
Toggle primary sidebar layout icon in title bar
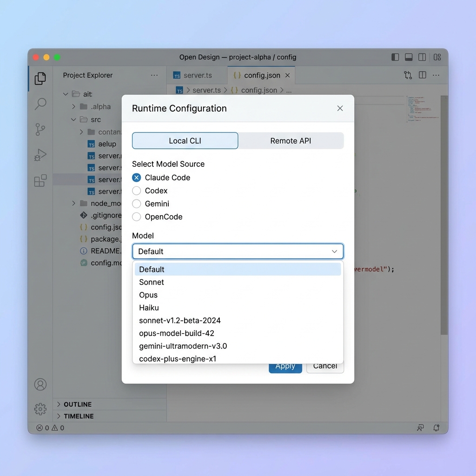click(x=395, y=57)
